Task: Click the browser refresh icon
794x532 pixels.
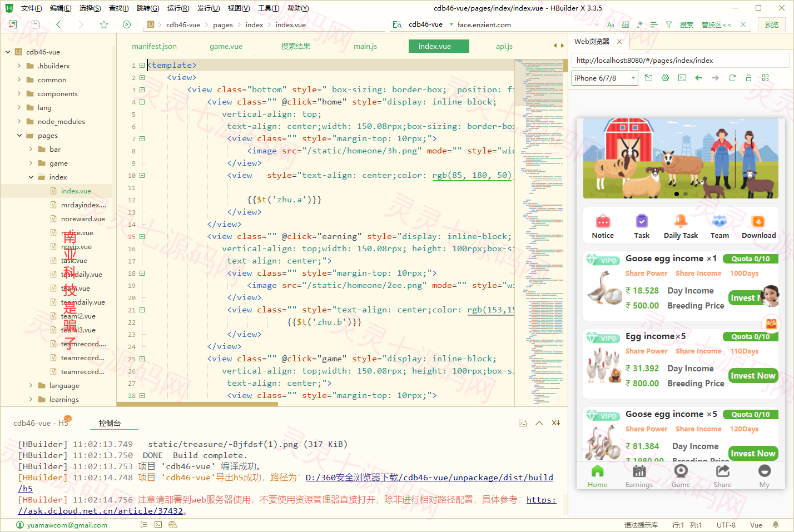Action: pyautogui.click(x=732, y=78)
